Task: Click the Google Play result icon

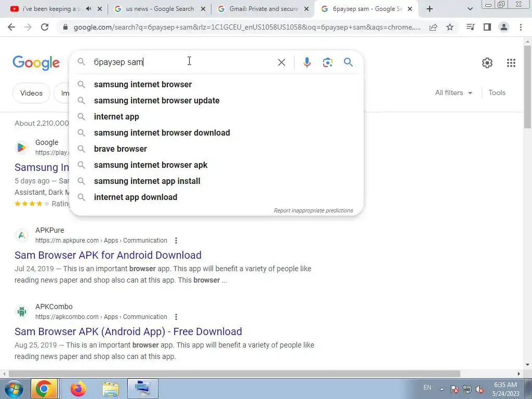Action: (x=21, y=147)
